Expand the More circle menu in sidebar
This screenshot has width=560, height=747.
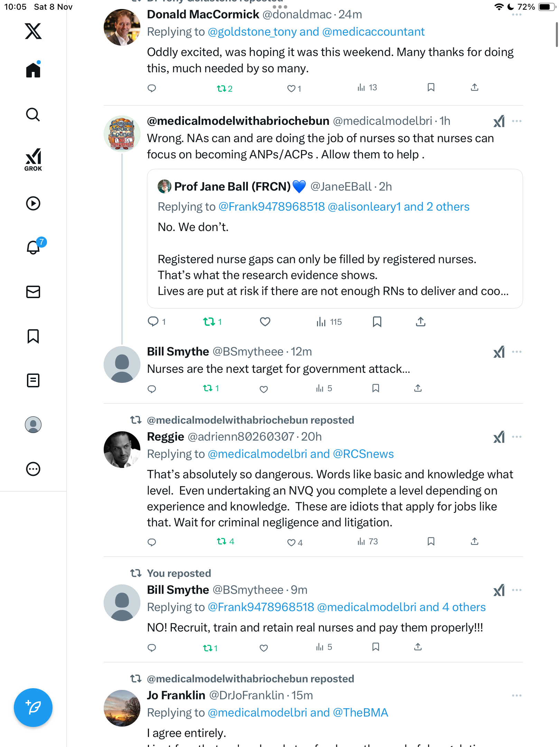(x=33, y=469)
